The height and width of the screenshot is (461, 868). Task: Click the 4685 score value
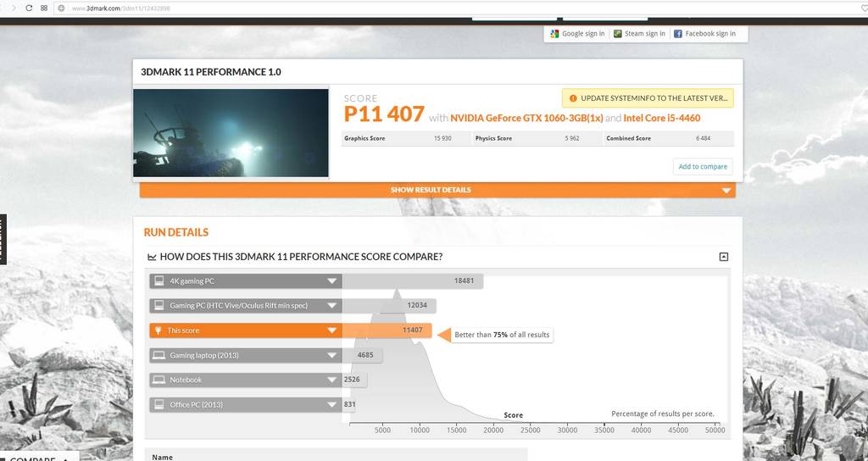[x=365, y=355]
